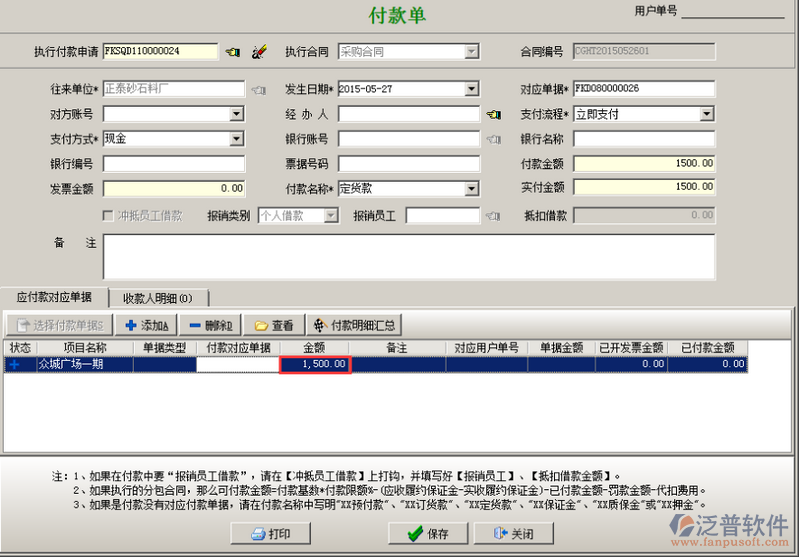Click the 付款对应单据 column header
799x558 pixels.
pos(238,348)
